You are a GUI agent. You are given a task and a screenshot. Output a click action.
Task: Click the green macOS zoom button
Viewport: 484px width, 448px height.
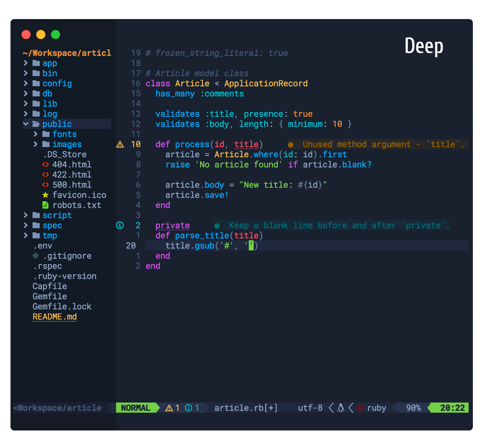(x=56, y=34)
